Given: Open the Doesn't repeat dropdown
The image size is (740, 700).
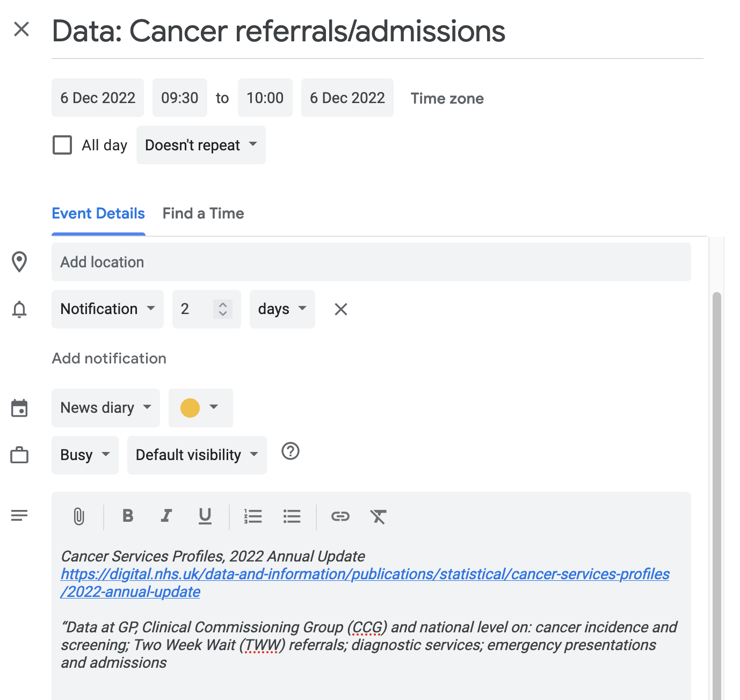Looking at the screenshot, I should coord(200,145).
